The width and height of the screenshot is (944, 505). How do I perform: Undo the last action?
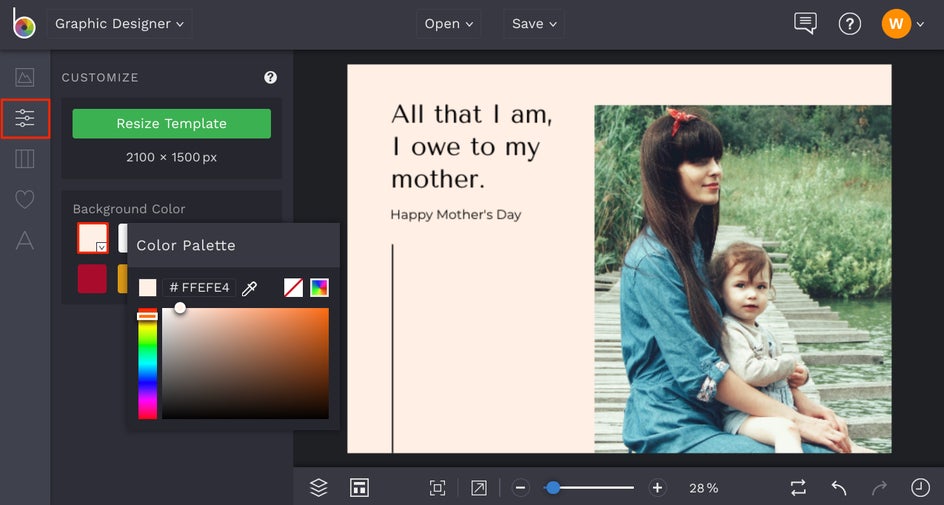click(839, 488)
